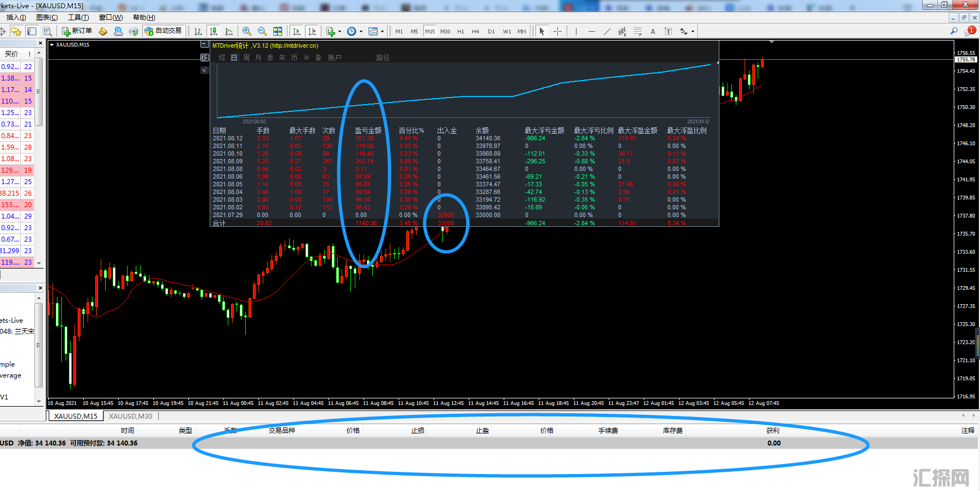Image resolution: width=980 pixels, height=491 pixels.
Task: Open the 插入(I) menu
Action: 16,18
